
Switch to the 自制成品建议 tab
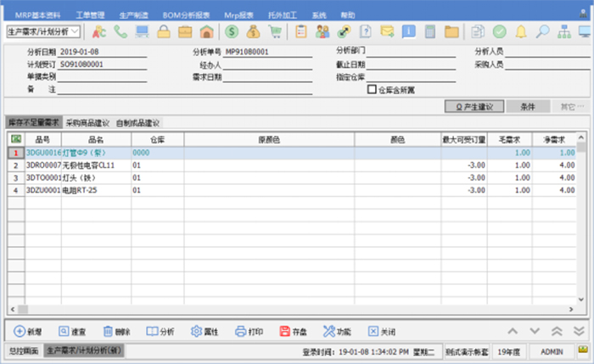point(137,123)
